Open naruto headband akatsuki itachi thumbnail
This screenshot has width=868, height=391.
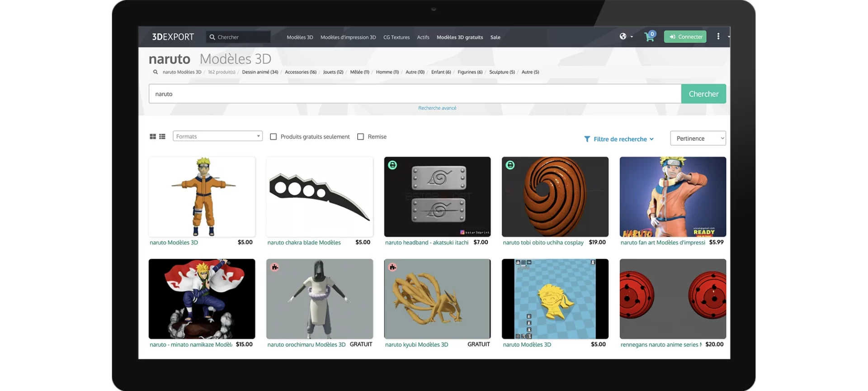[x=437, y=197]
